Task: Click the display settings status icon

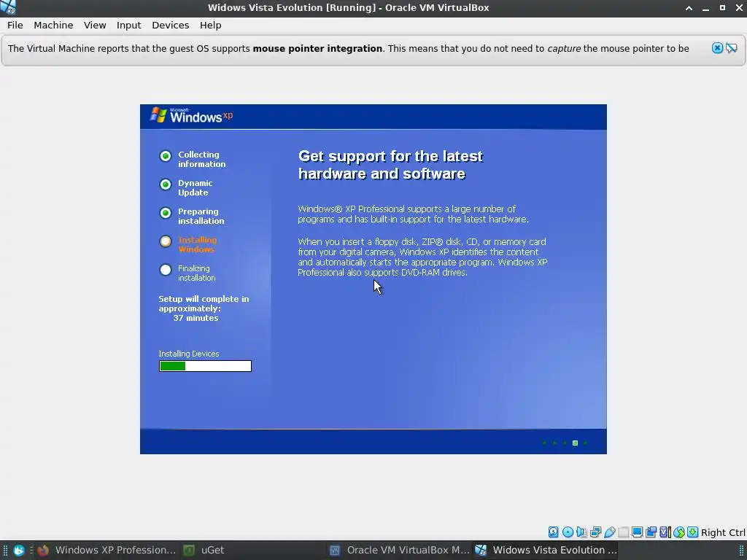Action: point(637,532)
